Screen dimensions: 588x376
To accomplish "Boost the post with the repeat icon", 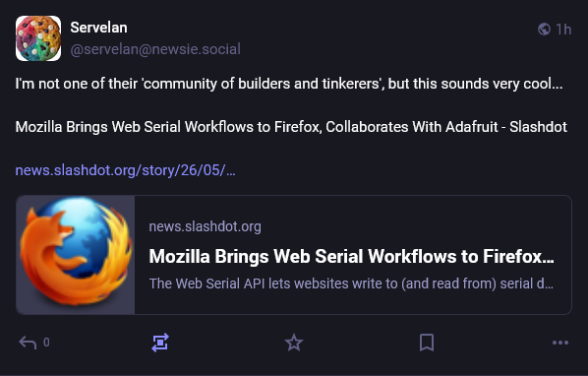I will (x=160, y=343).
